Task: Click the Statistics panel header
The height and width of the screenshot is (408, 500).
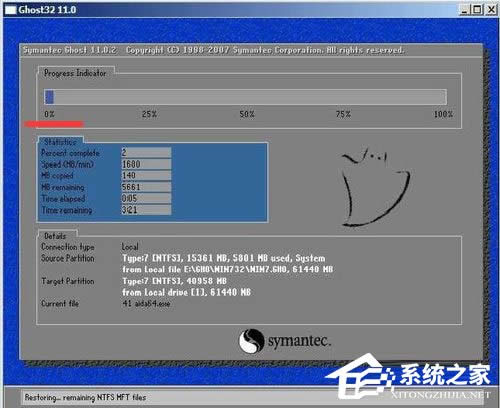Action: pos(60,142)
